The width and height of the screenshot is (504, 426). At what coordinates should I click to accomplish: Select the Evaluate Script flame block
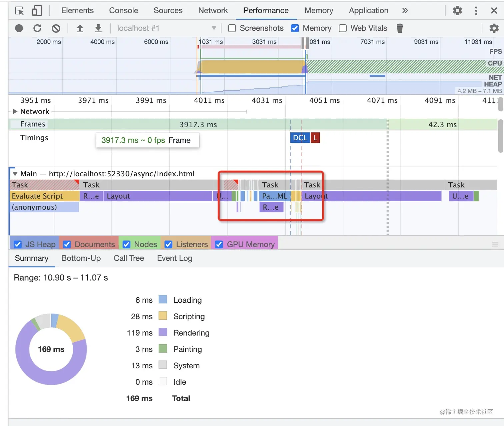pos(45,196)
